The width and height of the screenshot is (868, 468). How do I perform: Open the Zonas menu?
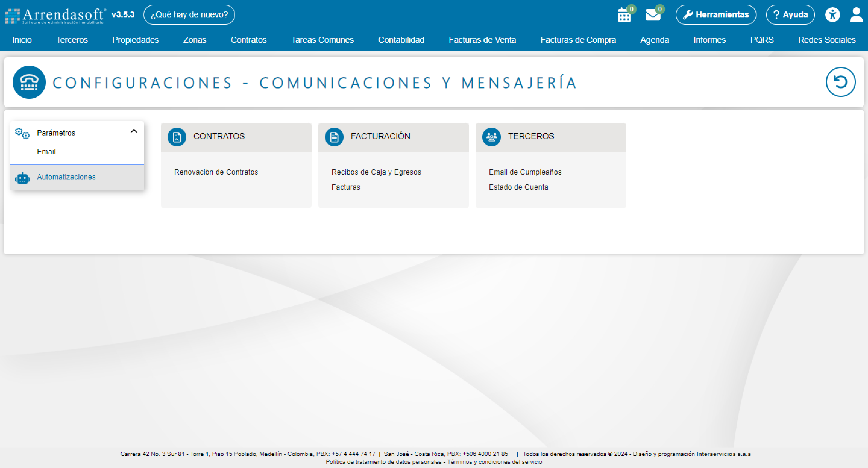click(x=194, y=40)
